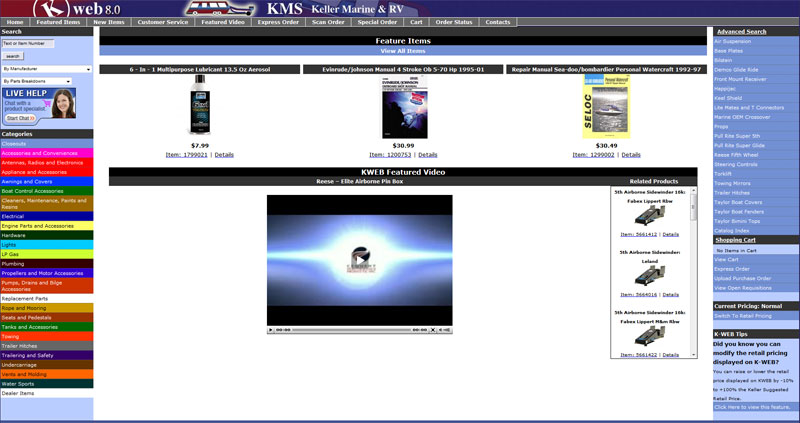This screenshot has width=800, height=423.
Task: Click the Related Products scrollbar up arrow
Action: click(x=693, y=190)
